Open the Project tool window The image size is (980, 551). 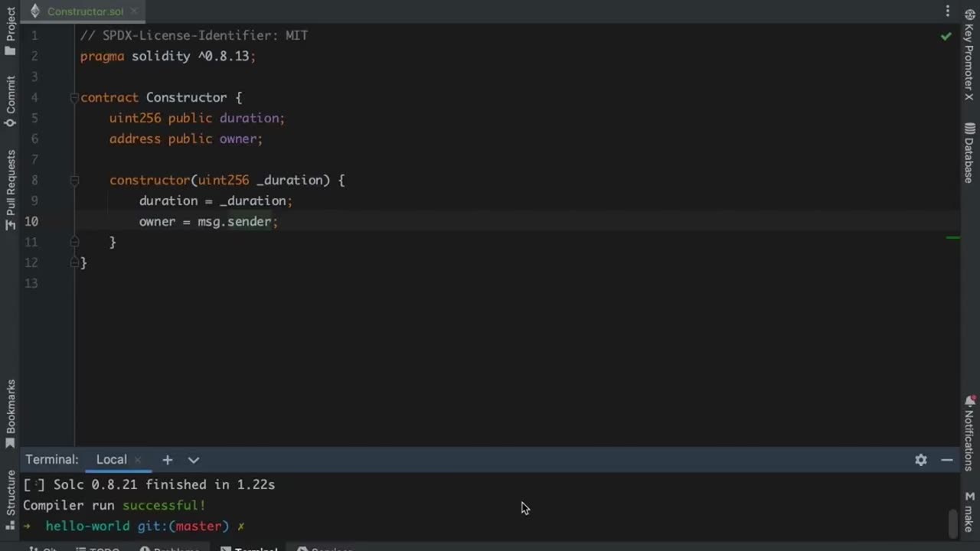(x=10, y=31)
